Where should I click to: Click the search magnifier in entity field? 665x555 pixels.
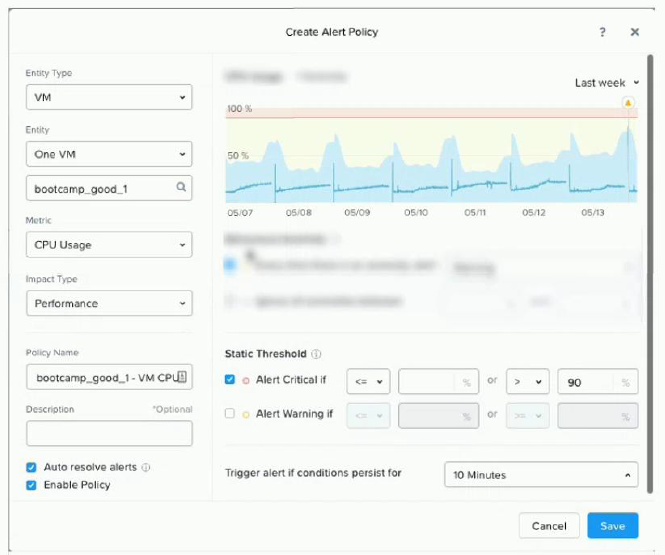(x=181, y=186)
